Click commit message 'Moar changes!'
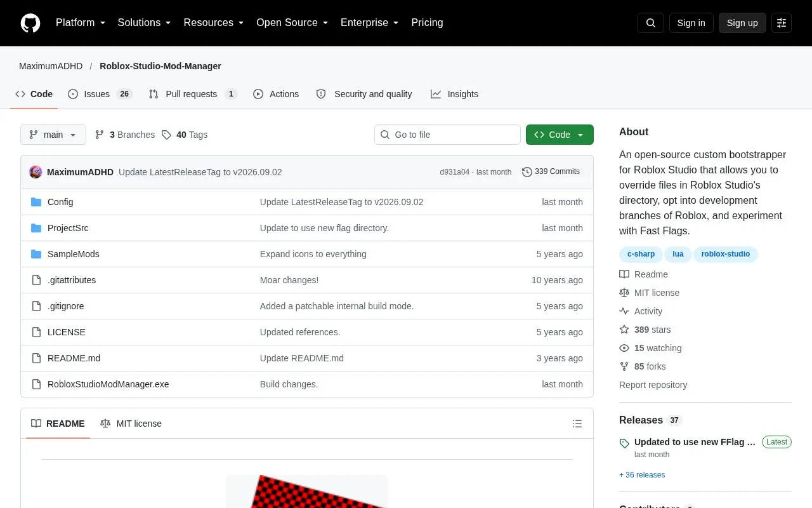The width and height of the screenshot is (812, 508). pyautogui.click(x=289, y=280)
